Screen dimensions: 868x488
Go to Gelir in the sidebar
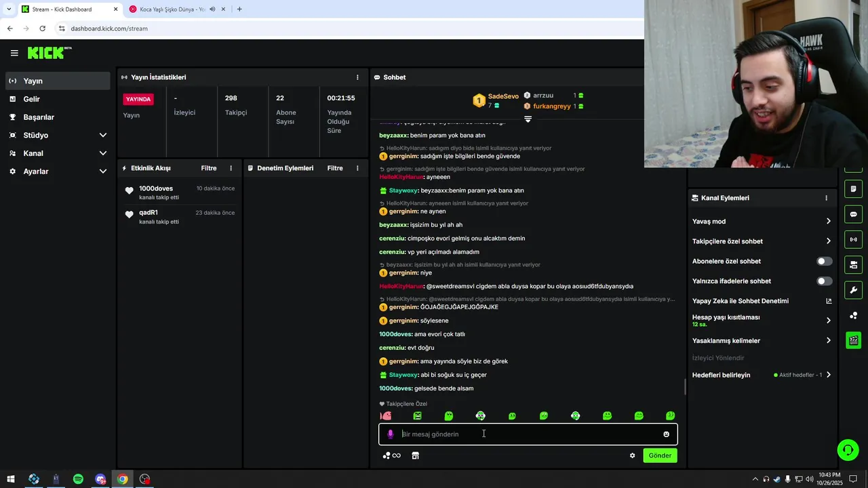click(58, 99)
